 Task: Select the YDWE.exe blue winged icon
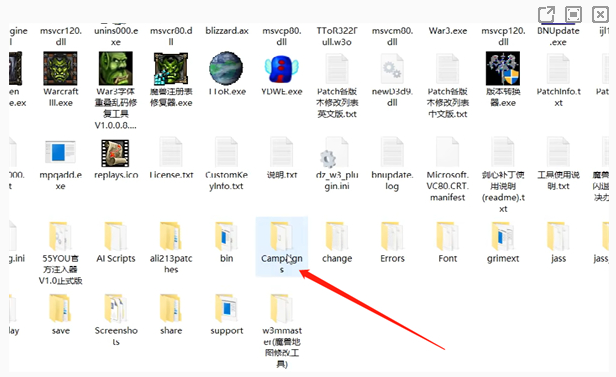click(282, 69)
